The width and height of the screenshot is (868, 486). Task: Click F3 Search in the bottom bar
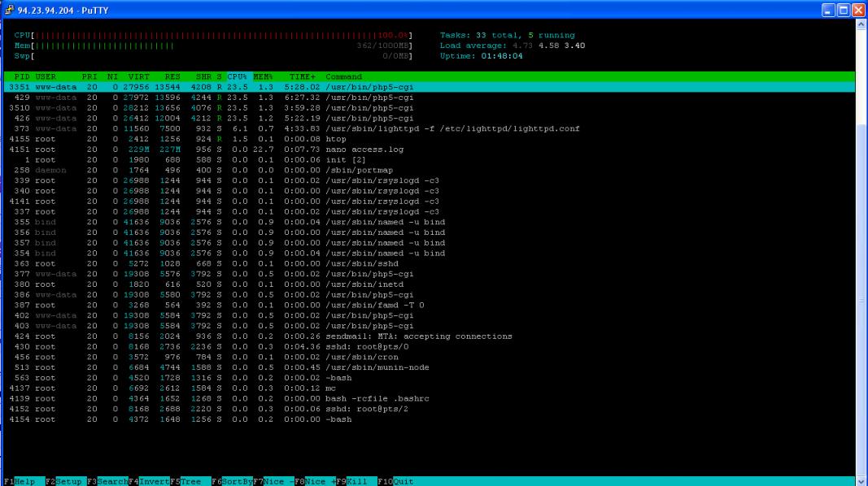(106, 481)
